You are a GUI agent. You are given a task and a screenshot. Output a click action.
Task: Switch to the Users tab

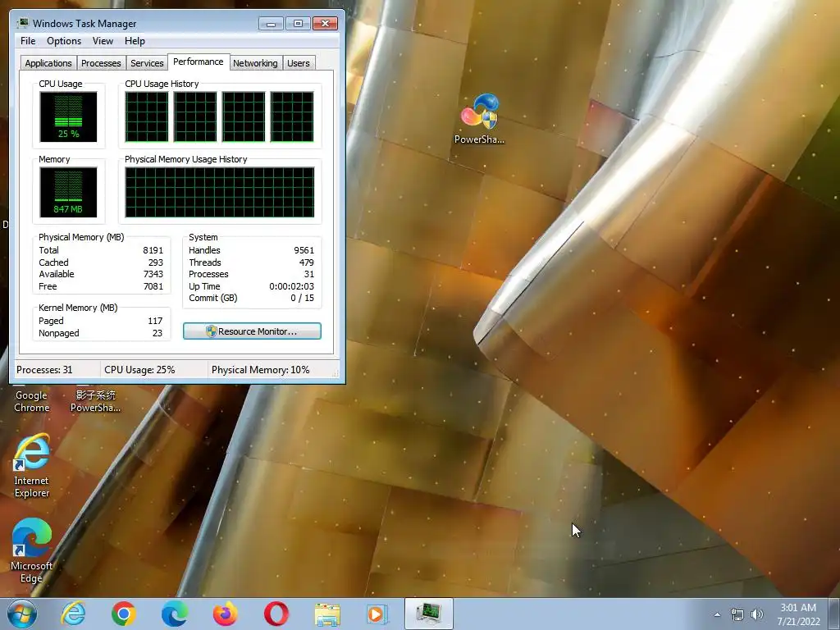pos(298,63)
